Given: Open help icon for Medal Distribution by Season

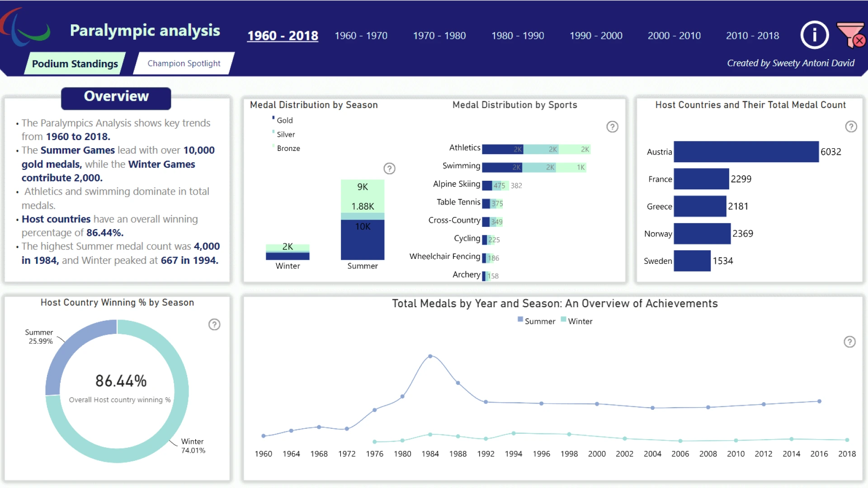Looking at the screenshot, I should (x=389, y=169).
